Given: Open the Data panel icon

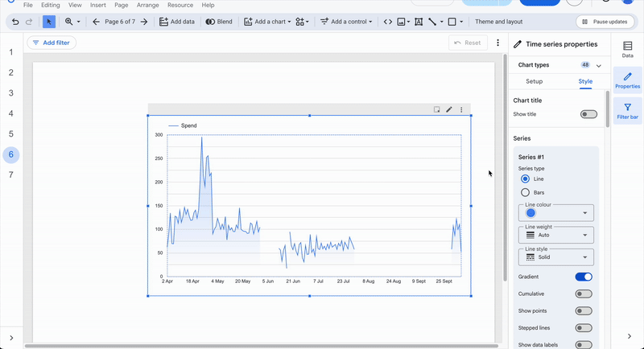Looking at the screenshot, I should [628, 50].
